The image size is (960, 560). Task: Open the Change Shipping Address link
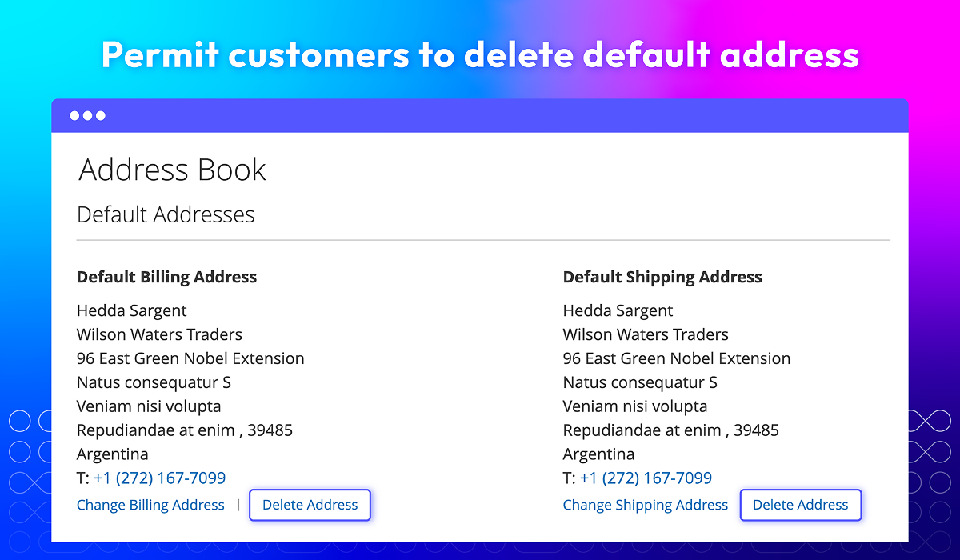646,505
